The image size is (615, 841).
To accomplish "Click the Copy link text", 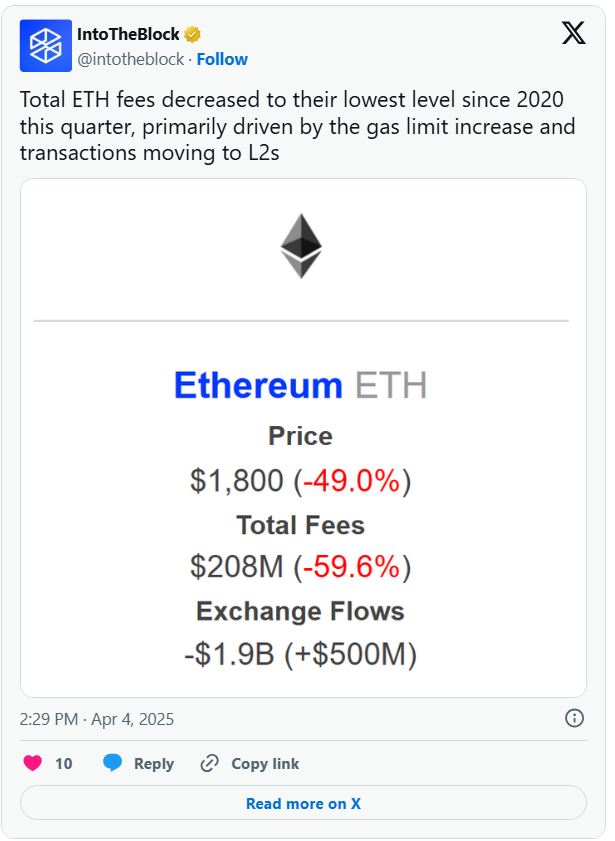I will (x=265, y=763).
